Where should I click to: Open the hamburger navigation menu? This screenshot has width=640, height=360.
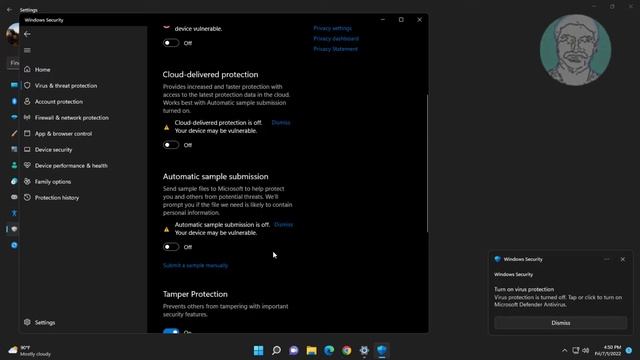27,50
